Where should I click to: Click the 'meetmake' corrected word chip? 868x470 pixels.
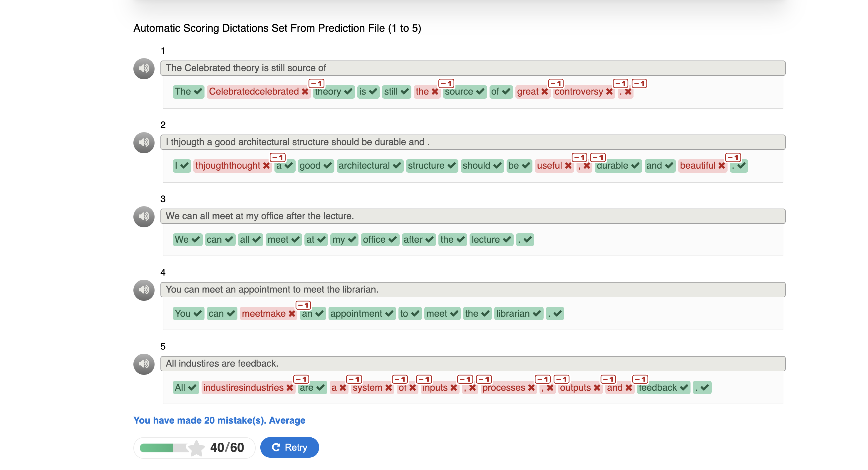coord(268,314)
